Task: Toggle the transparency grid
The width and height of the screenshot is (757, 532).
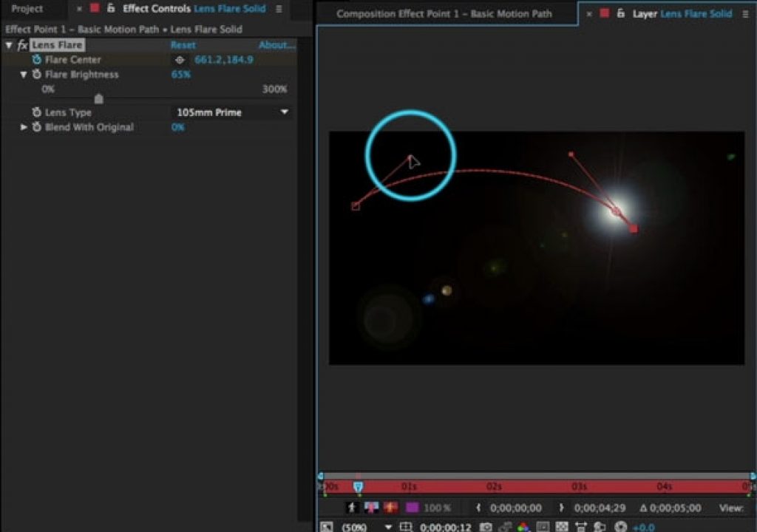Action: pyautogui.click(x=562, y=527)
